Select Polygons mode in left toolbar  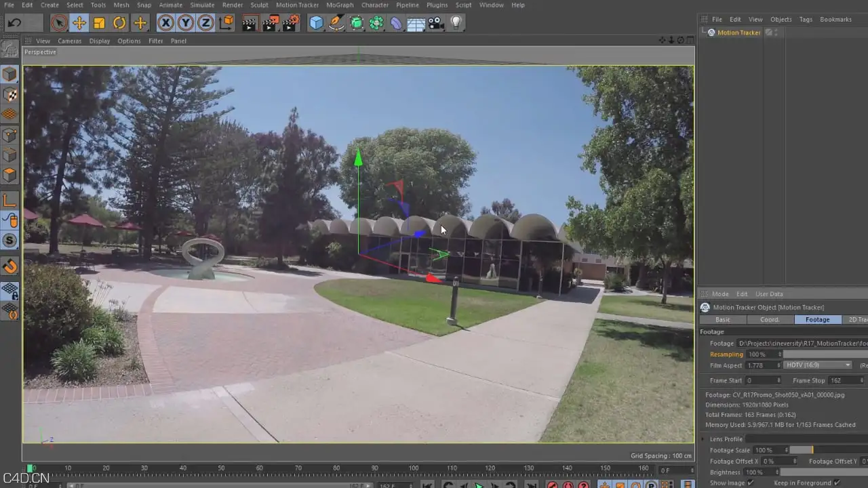pyautogui.click(x=9, y=175)
